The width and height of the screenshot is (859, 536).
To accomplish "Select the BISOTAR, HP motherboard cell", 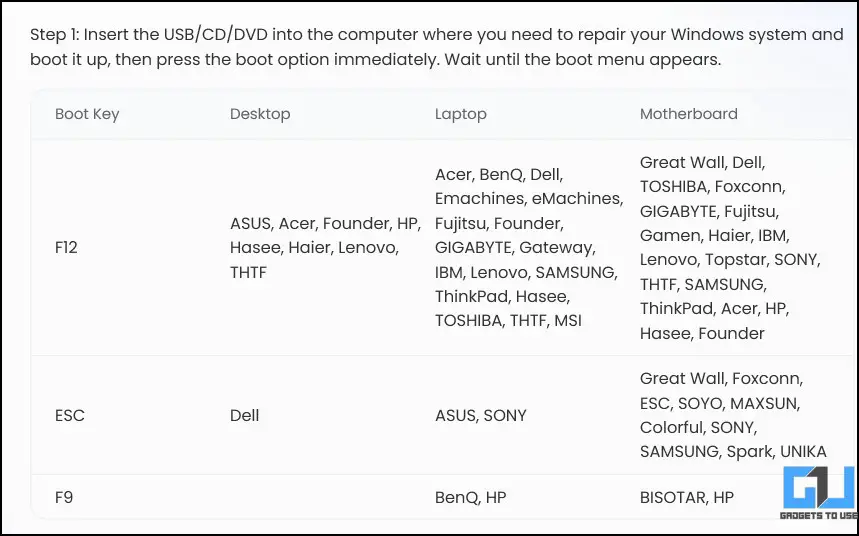I will [x=686, y=498].
